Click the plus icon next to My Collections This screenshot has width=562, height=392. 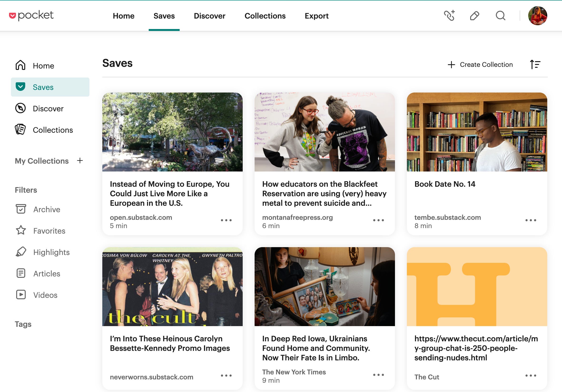coord(80,161)
